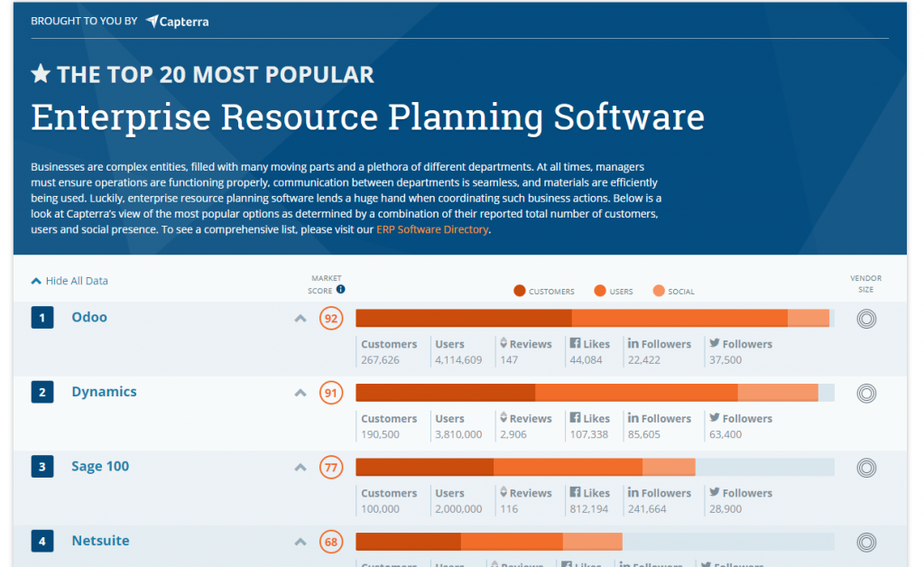Image resolution: width=924 pixels, height=567 pixels.
Task: Click the rank 1 badge for Odoo
Action: pos(42,318)
